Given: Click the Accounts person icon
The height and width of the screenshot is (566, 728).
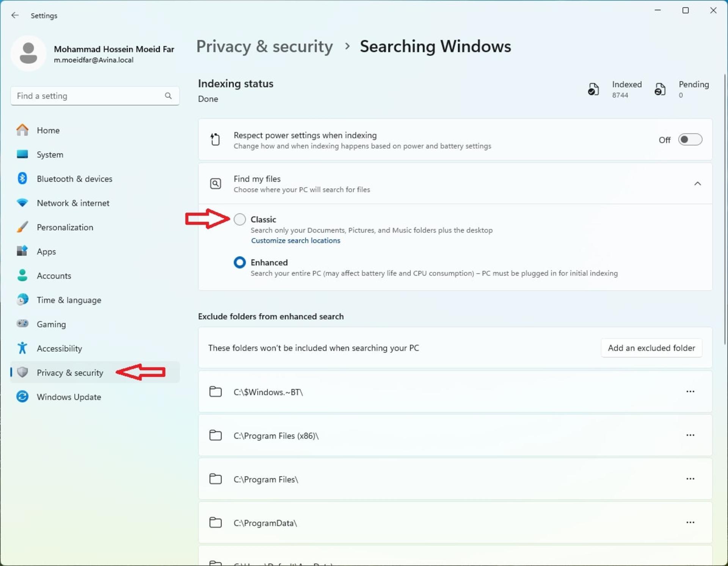Looking at the screenshot, I should (22, 275).
